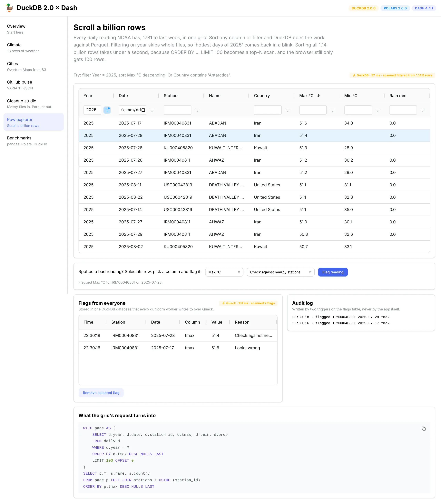The height and width of the screenshot is (504, 441).
Task: Open the Country column filter icon
Action: [x=288, y=110]
